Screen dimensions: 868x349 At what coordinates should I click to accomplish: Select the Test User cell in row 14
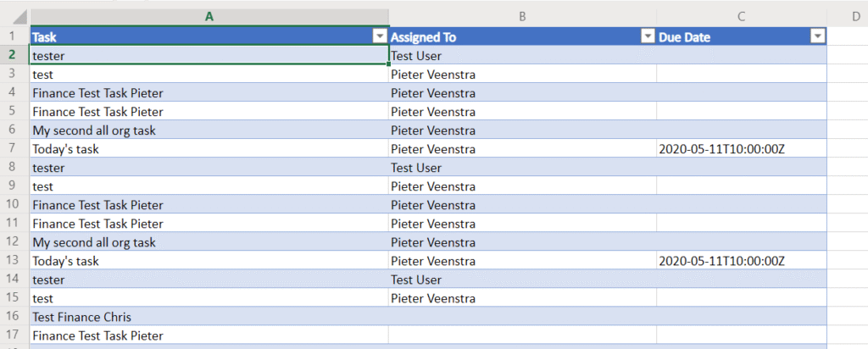[522, 280]
